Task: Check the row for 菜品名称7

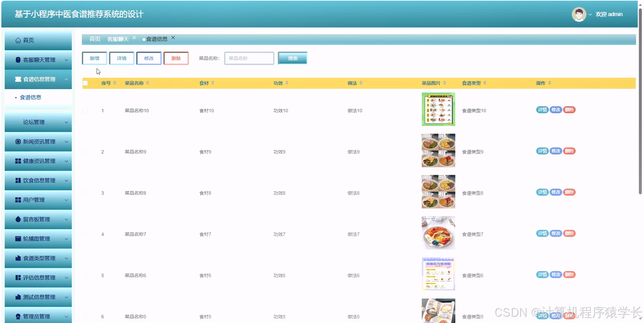Action: 85,234
